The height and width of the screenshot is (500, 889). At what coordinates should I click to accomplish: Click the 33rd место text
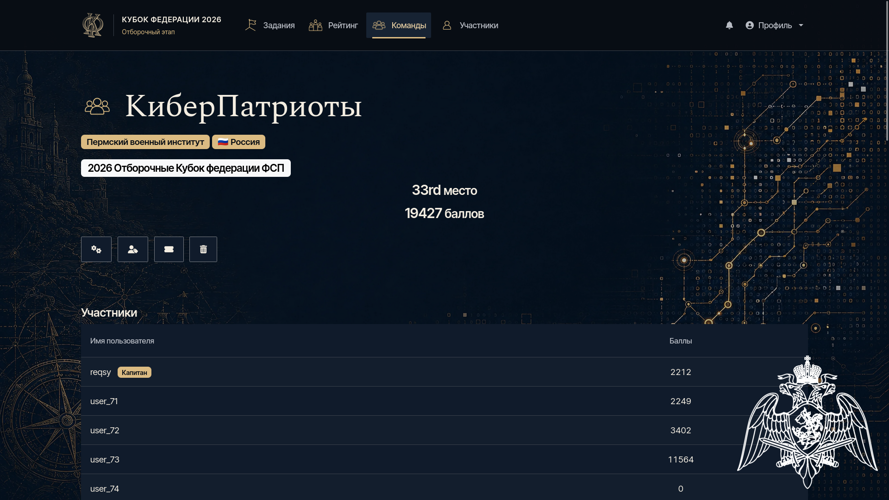click(x=444, y=190)
